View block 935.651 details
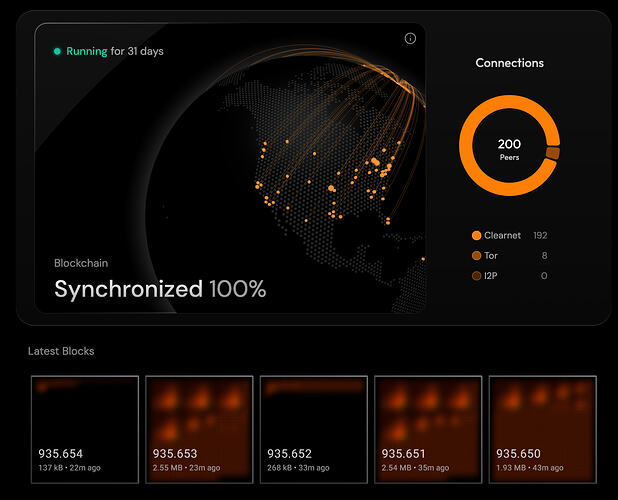 coord(426,427)
